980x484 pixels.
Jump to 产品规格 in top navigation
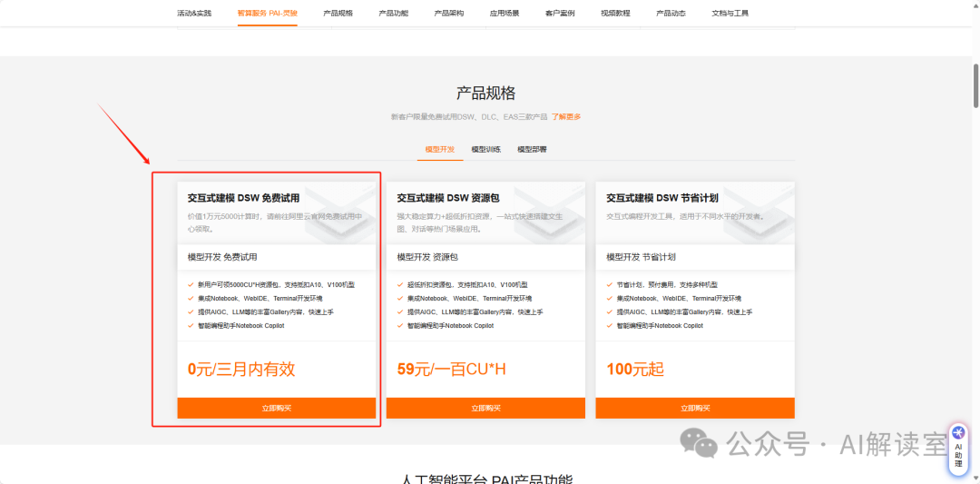point(338,13)
